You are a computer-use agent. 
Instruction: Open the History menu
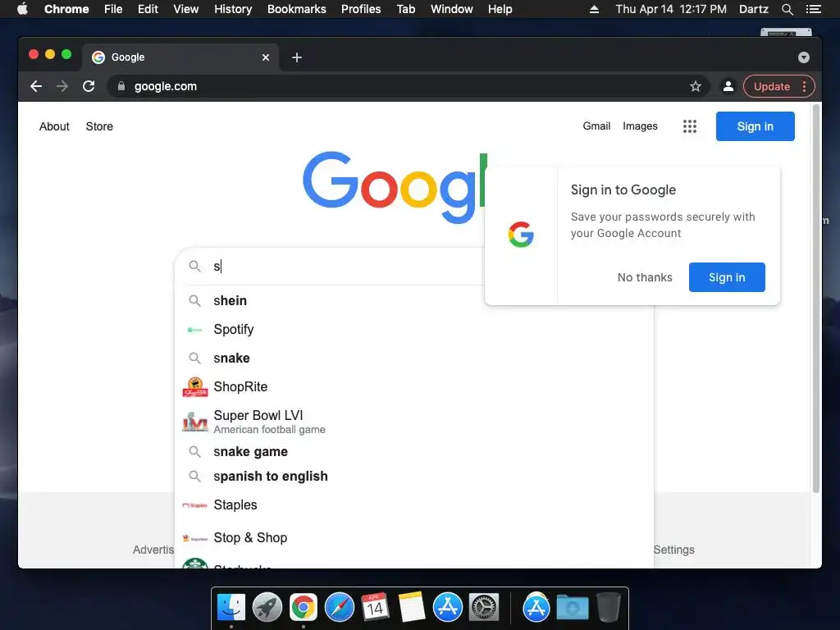[x=233, y=9]
